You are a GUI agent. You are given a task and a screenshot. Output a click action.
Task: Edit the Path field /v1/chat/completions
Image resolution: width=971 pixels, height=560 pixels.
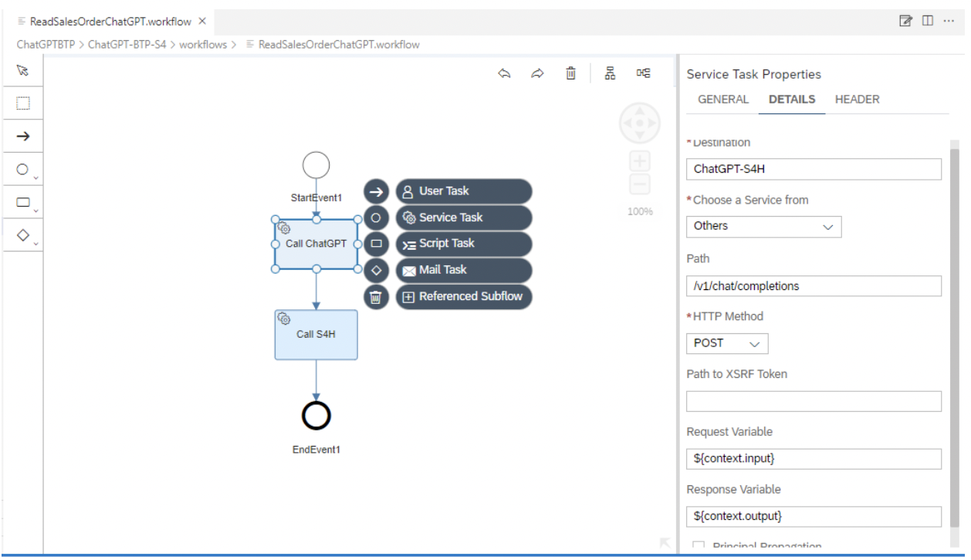814,285
